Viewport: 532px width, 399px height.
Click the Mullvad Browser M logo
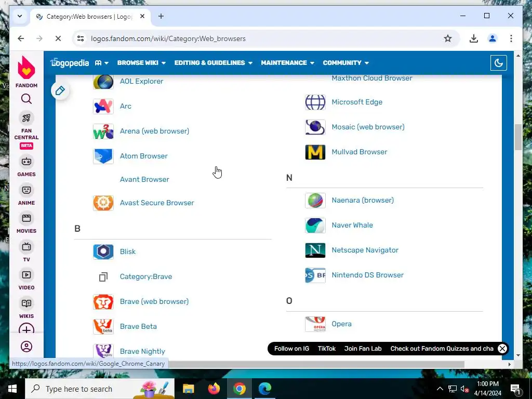point(315,152)
